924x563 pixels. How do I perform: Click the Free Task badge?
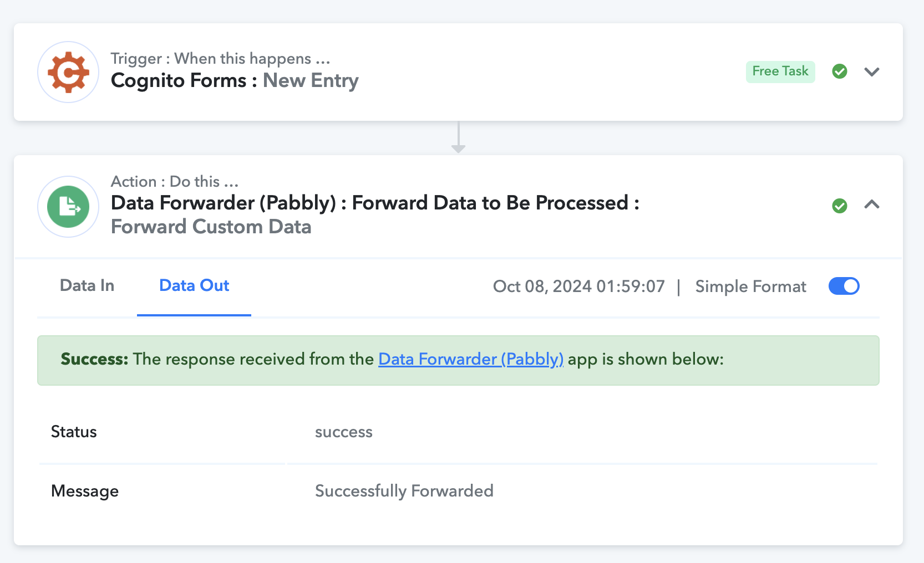pyautogui.click(x=780, y=71)
